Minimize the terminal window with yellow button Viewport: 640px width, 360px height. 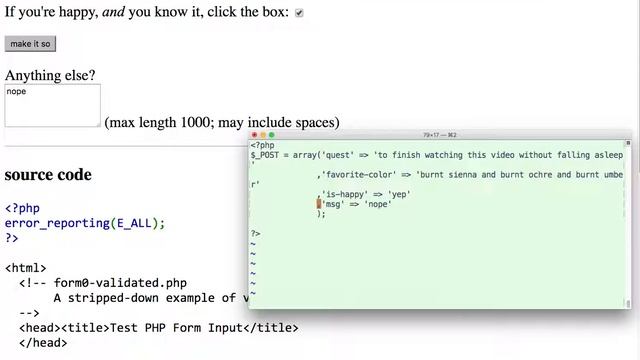[263, 135]
